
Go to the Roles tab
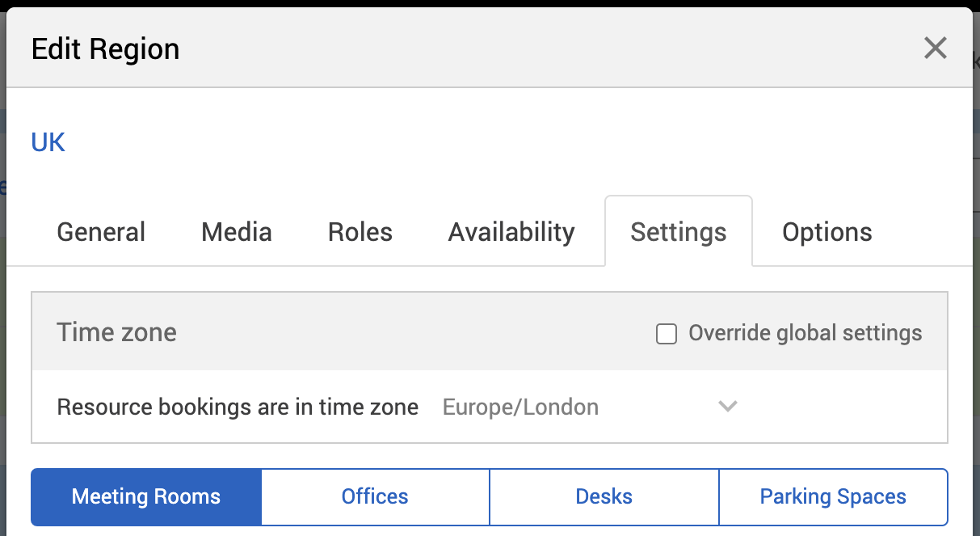360,232
